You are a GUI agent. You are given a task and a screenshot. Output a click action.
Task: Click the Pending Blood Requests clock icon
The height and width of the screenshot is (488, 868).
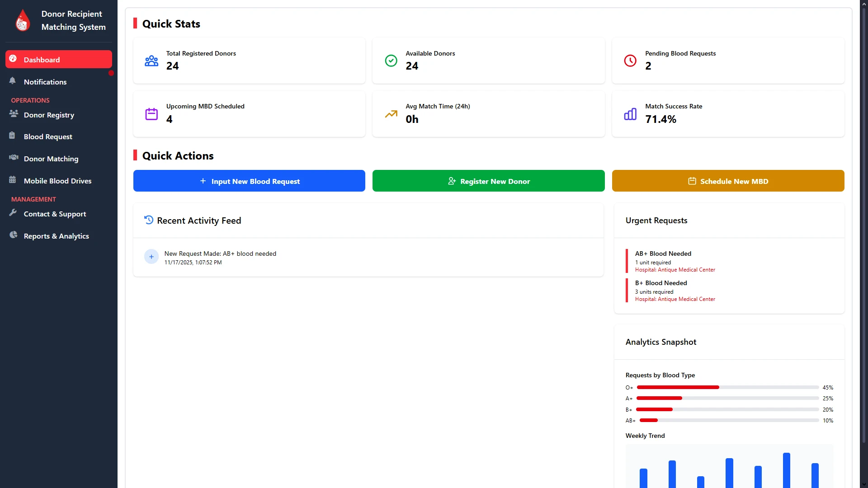[x=630, y=61]
